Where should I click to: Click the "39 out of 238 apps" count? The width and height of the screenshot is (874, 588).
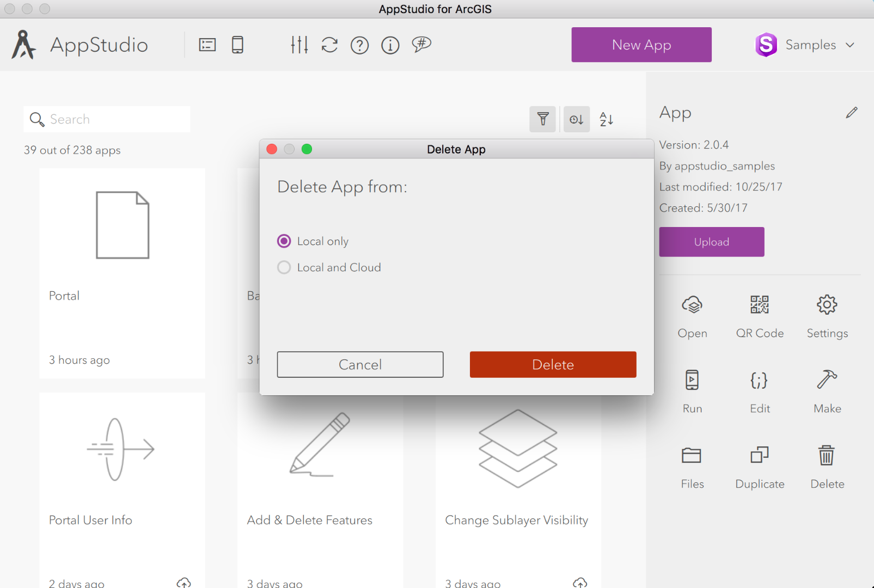click(x=72, y=150)
